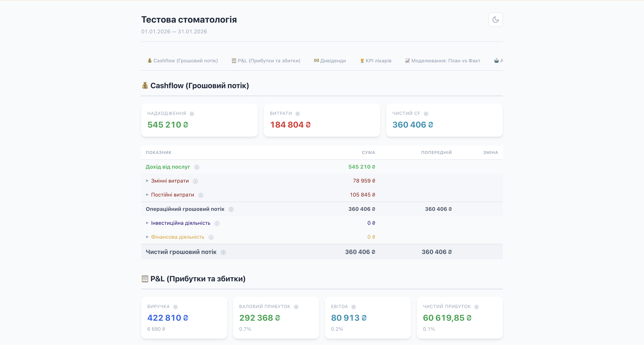Viewport: 644px width, 345px height.
Task: Show info for Фінансова діяльність
Action: point(211,237)
